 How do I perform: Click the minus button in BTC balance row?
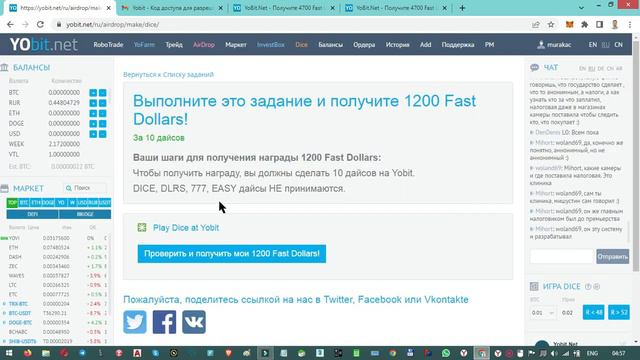click(102, 93)
